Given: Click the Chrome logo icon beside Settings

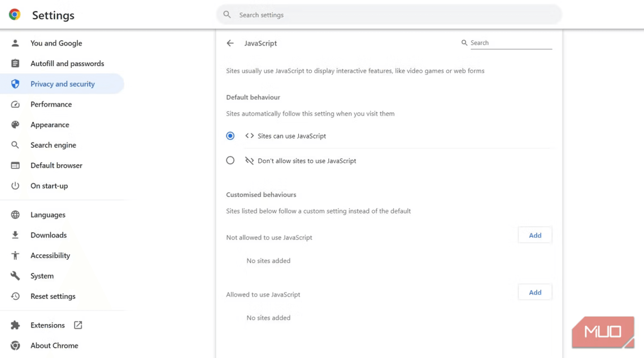Looking at the screenshot, I should (x=15, y=15).
